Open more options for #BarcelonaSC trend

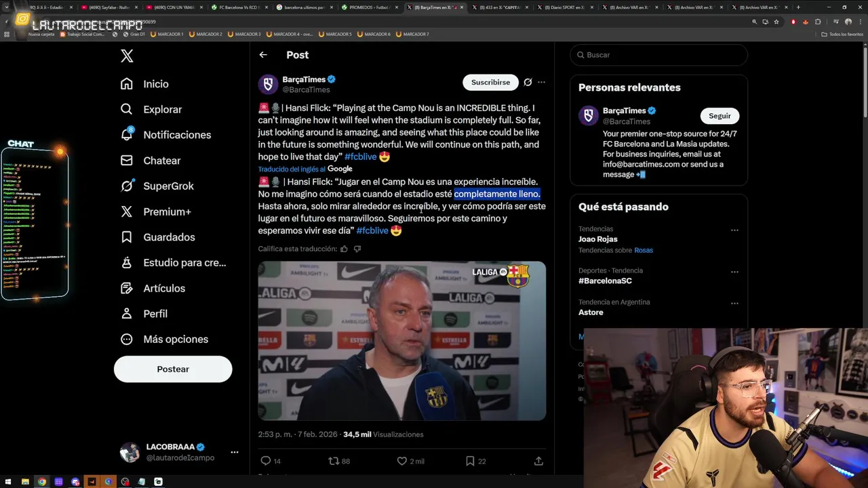(x=734, y=272)
